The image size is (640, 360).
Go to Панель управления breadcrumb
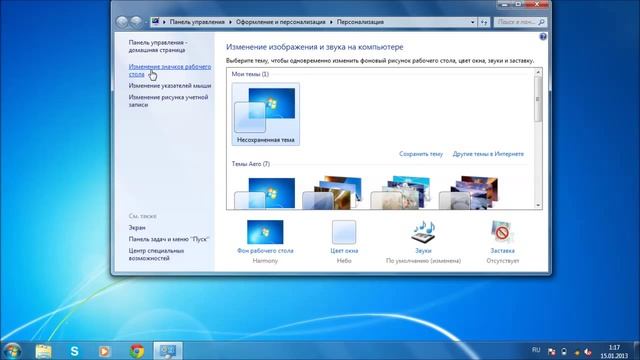(x=197, y=22)
